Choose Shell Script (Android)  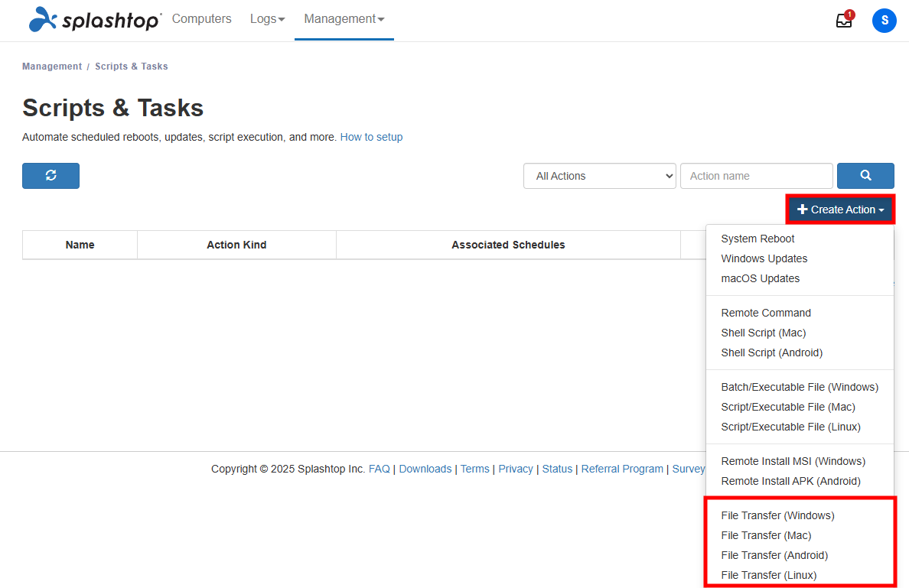[x=771, y=352]
